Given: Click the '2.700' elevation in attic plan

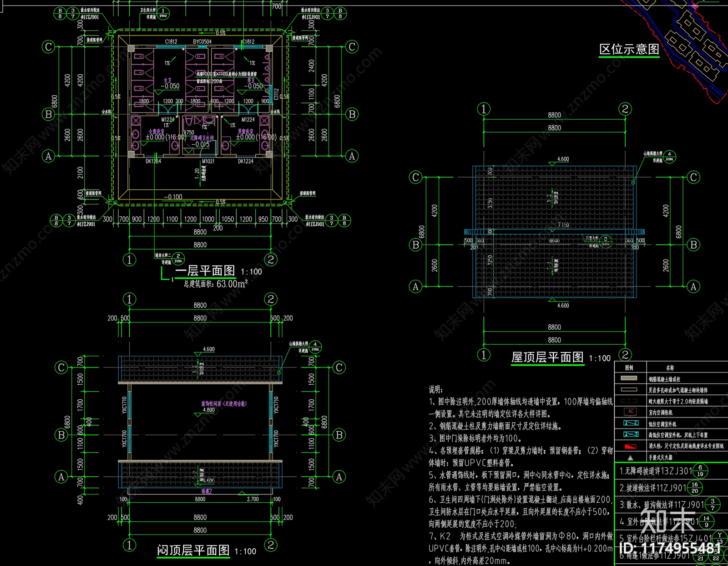Looking at the screenshot, I should [253, 499].
